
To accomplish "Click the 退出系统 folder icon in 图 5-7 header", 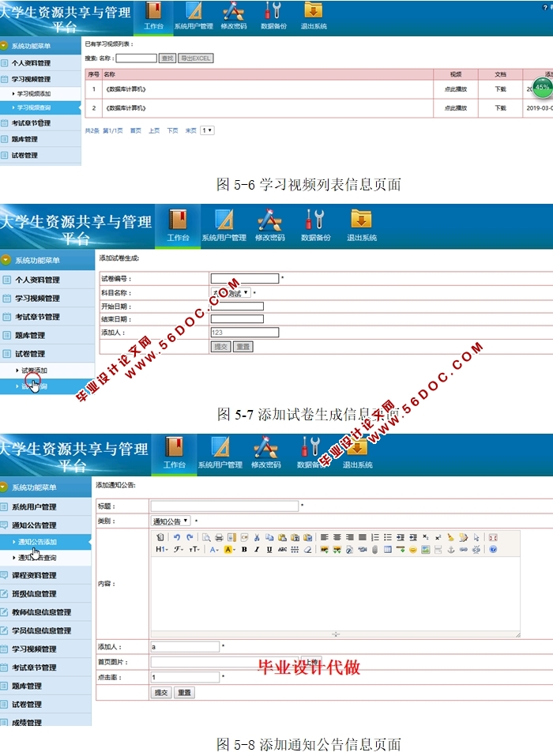I will tap(361, 220).
